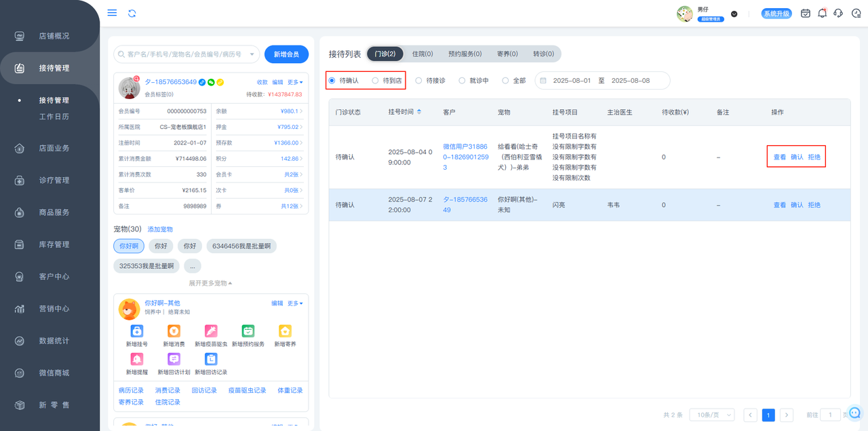Open the 病历记录 link
Screen dimensions: 868x431
pyautogui.click(x=131, y=390)
